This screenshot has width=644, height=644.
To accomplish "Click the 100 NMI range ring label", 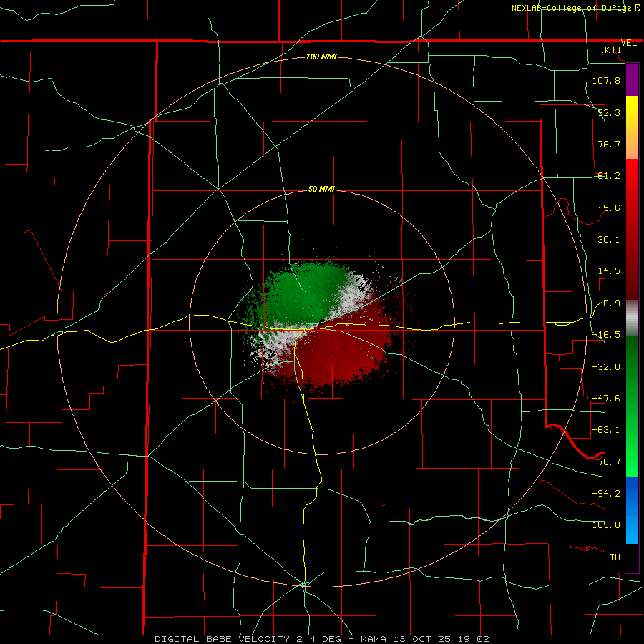I will coord(321,57).
